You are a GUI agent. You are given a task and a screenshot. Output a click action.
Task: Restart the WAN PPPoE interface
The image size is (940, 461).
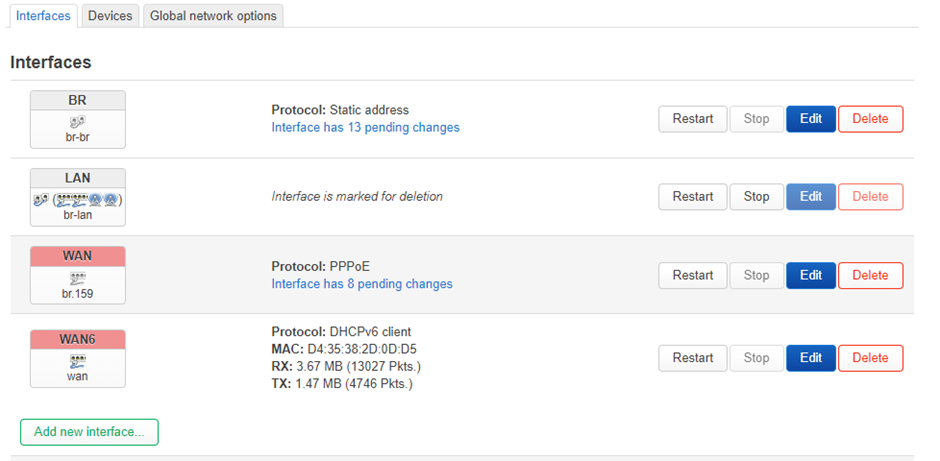pos(692,275)
